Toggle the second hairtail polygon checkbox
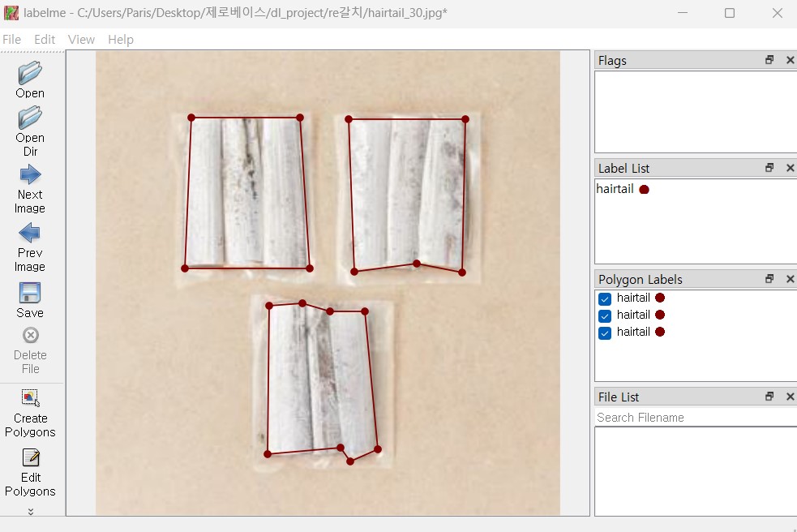Screen dimensions: 797x532 click(605, 315)
